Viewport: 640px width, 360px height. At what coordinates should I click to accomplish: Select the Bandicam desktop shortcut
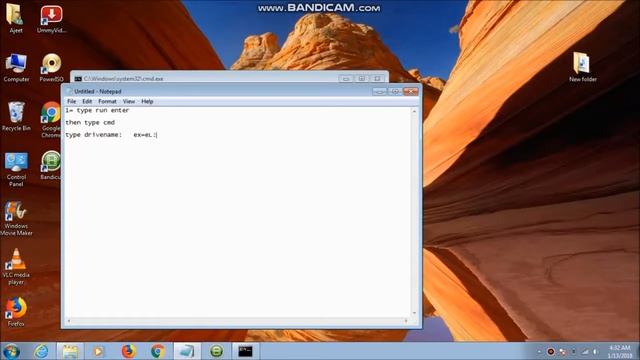pyautogui.click(x=51, y=165)
